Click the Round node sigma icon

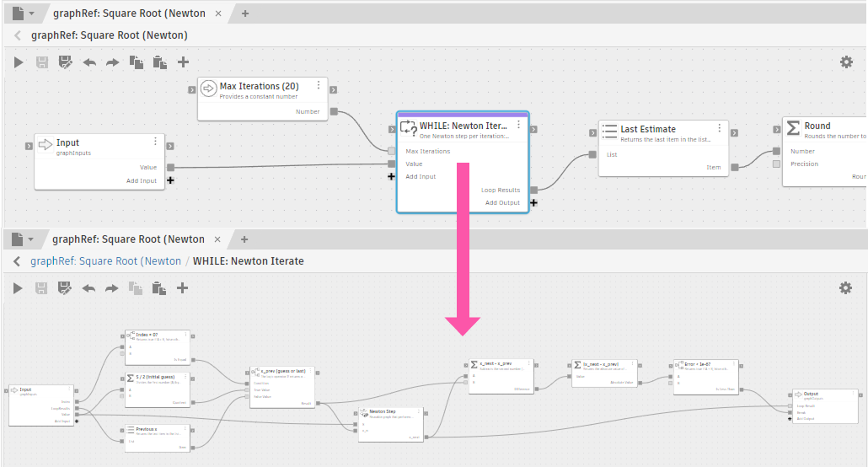coord(793,128)
